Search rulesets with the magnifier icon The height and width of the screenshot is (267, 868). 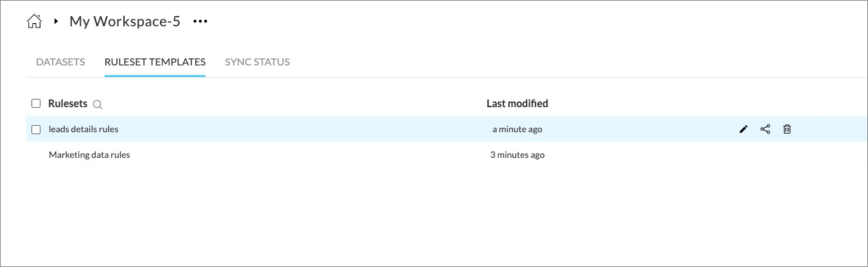[x=98, y=104]
